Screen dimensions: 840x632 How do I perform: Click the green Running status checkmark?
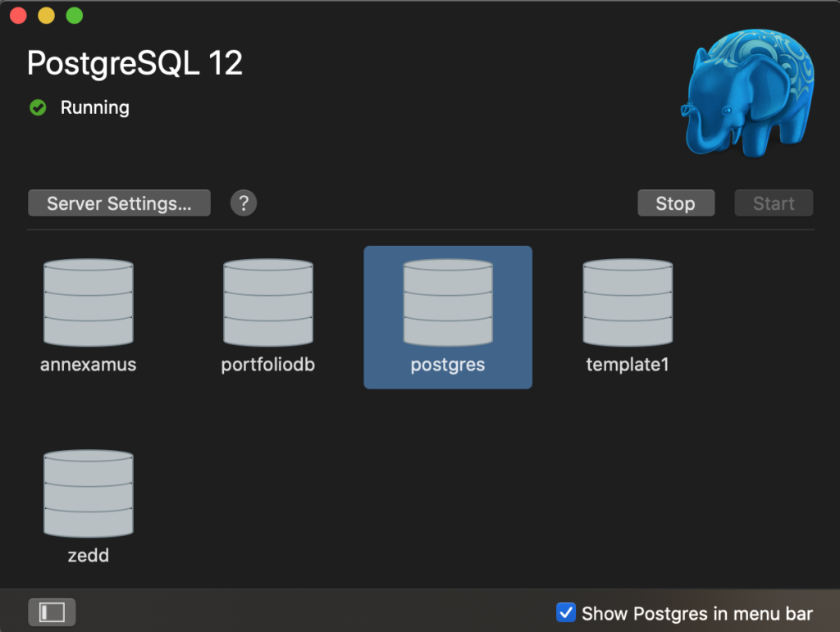(38, 107)
